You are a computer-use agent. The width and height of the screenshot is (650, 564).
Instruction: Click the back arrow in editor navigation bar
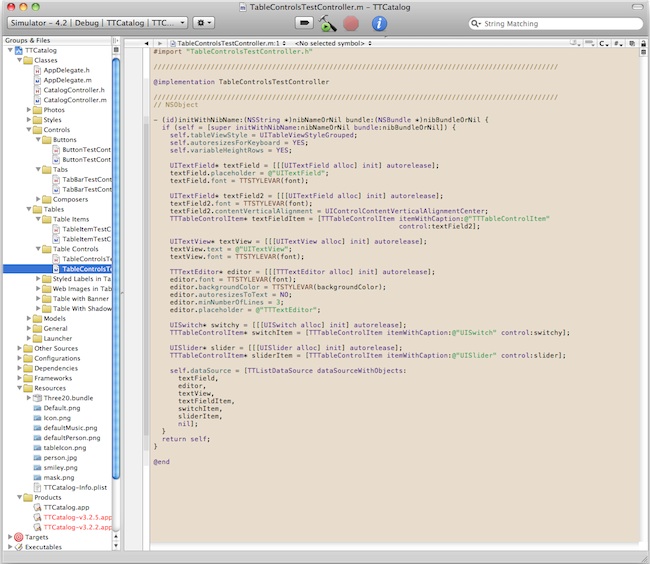click(146, 44)
